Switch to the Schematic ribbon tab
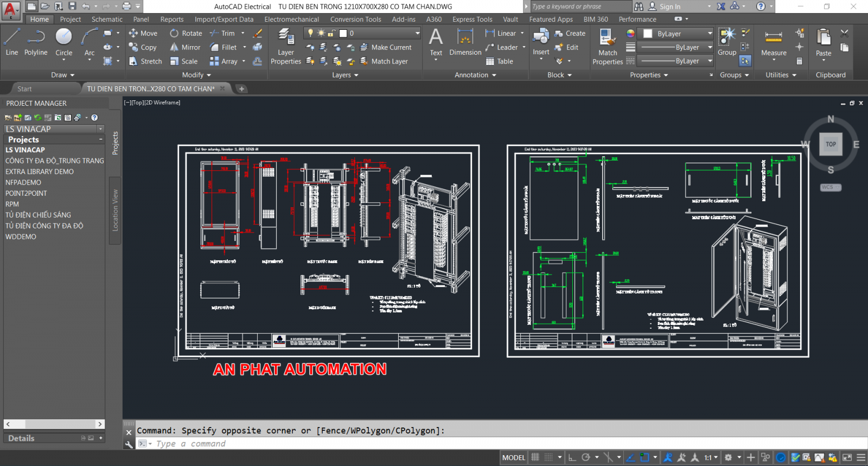 point(107,19)
